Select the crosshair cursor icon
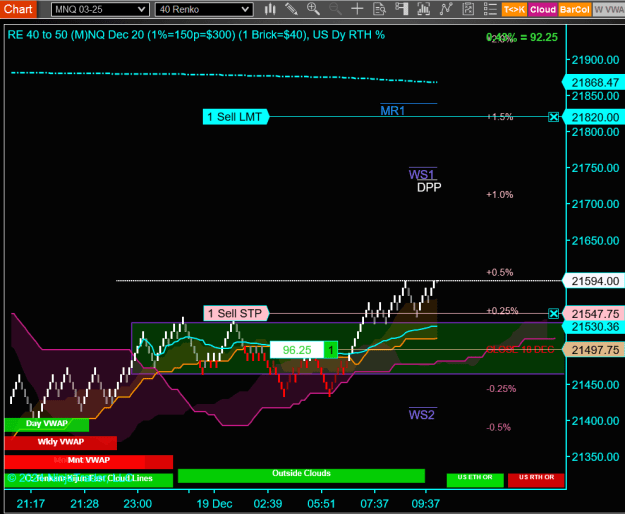Viewport: 625px width, 514px height. (x=357, y=9)
